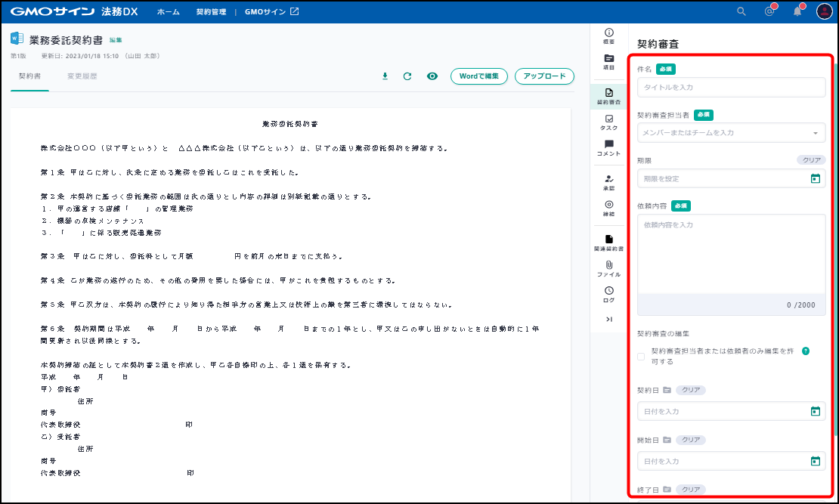Enable 契約審査担当者または依頼者のみ編集を許可する checkbox
The height and width of the screenshot is (504, 839).
tap(641, 357)
